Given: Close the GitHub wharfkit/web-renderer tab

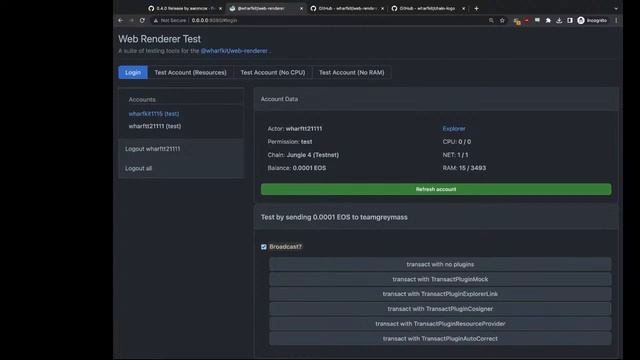Looking at the screenshot, I should 382,8.
